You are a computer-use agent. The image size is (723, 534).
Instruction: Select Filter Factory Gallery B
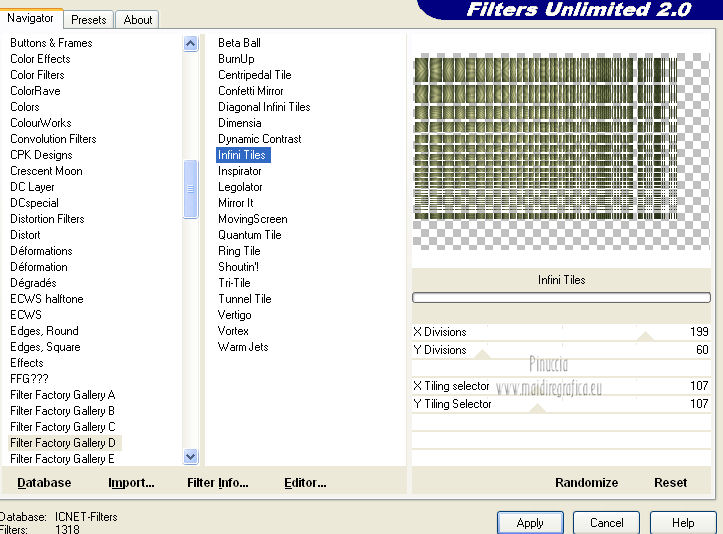click(62, 410)
